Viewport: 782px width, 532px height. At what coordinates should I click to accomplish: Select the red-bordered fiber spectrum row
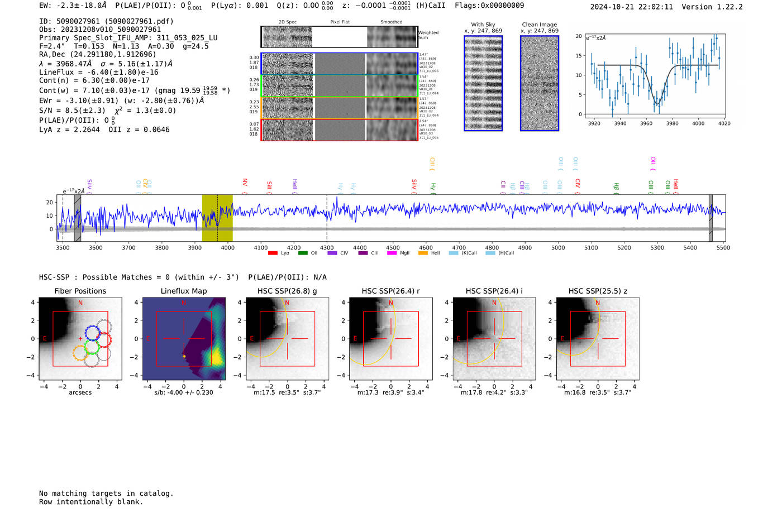click(x=340, y=130)
